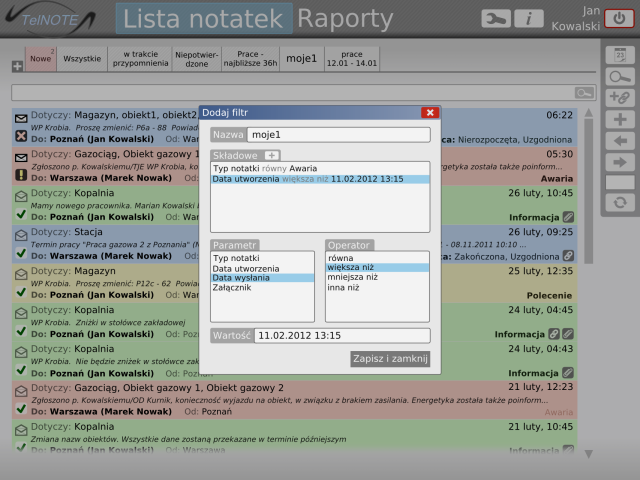Click the opened envelope of 26 luty 10:45 note

(21, 197)
